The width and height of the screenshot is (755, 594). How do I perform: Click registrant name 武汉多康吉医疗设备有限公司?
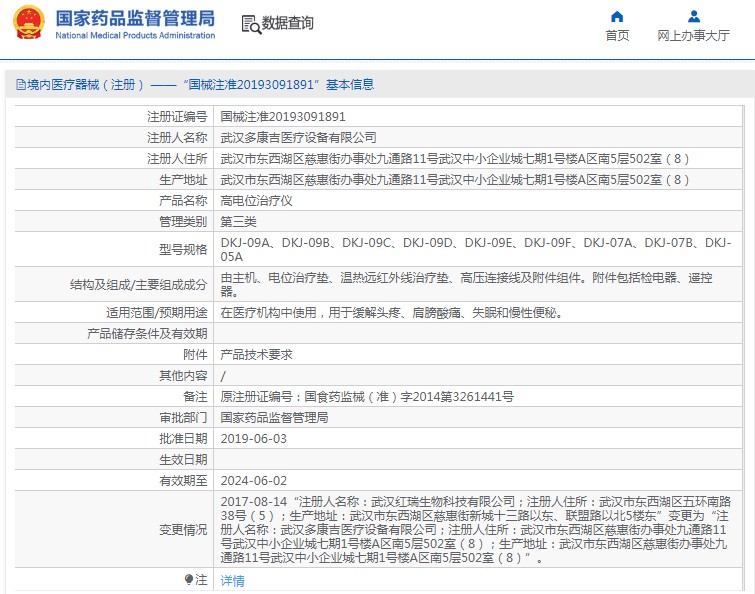click(x=298, y=137)
